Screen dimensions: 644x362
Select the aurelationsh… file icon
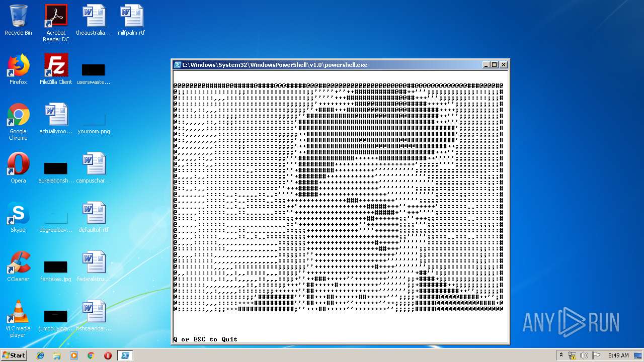pos(56,172)
